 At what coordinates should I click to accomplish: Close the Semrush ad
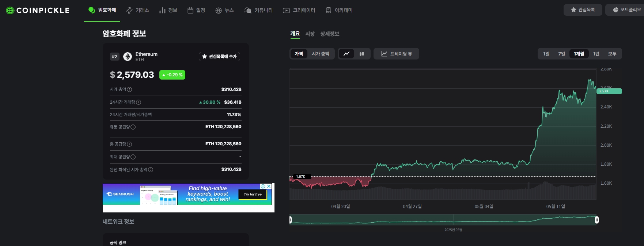tap(269, 187)
